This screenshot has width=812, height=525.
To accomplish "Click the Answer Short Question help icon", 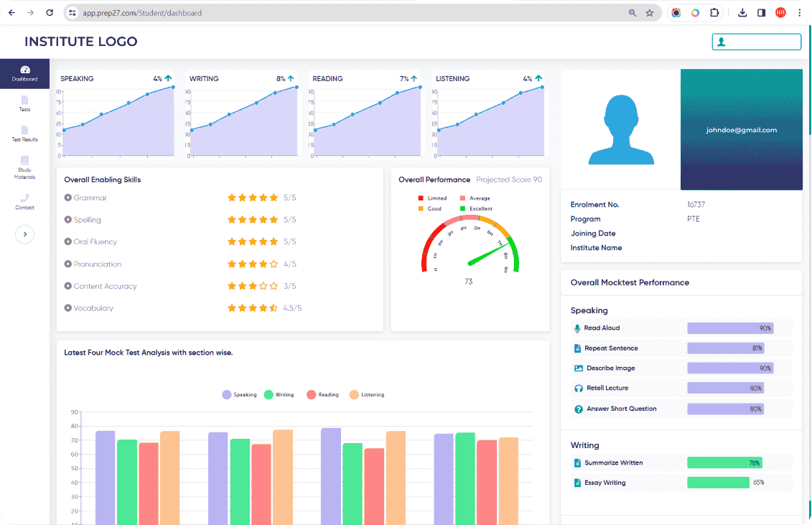I will point(578,409).
